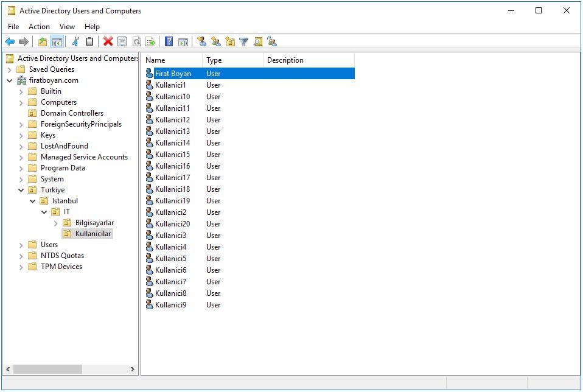This screenshot has width=583, height=392.
Task: Click the red Delete X icon
Action: click(x=108, y=41)
